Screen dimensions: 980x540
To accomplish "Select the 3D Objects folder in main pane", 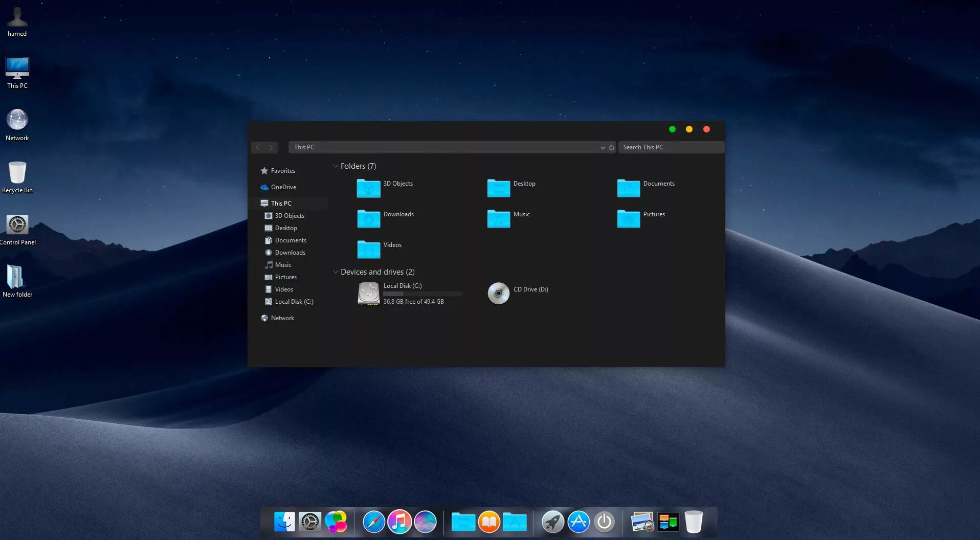I will 385,188.
